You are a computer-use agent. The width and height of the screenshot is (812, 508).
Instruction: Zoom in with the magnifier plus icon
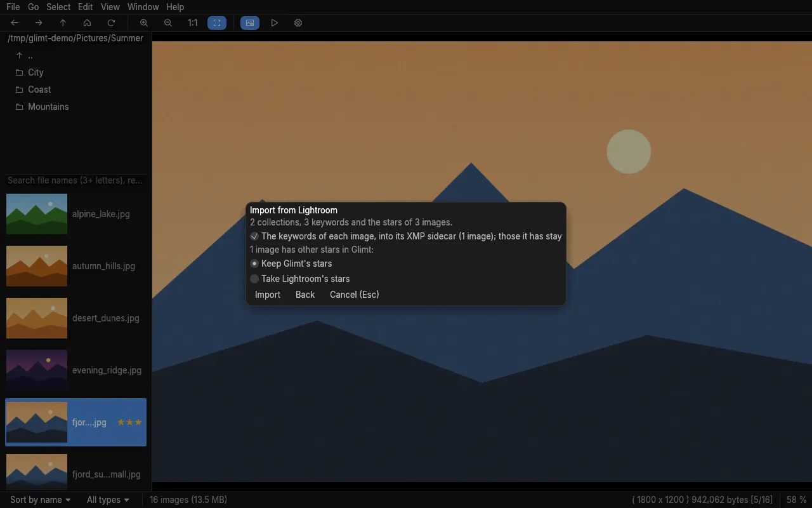(x=144, y=23)
